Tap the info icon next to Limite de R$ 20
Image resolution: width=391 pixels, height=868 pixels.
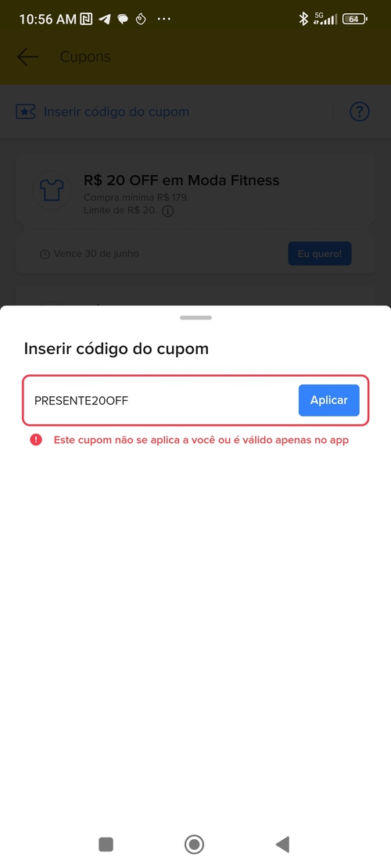168,211
